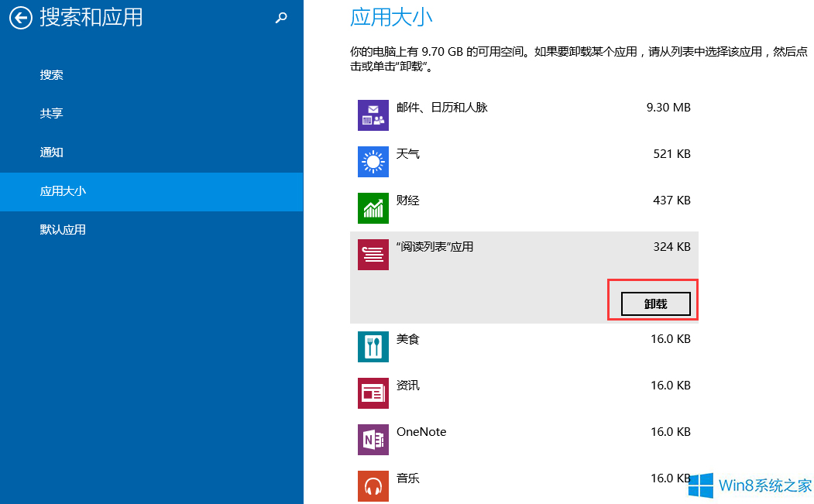
Task: Click the 美食 food app icon
Action: 373,346
